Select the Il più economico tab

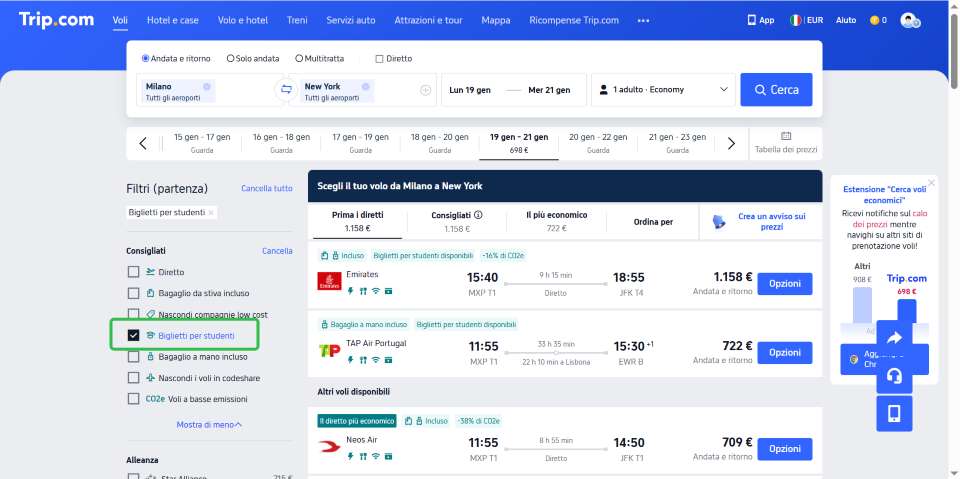(x=557, y=222)
